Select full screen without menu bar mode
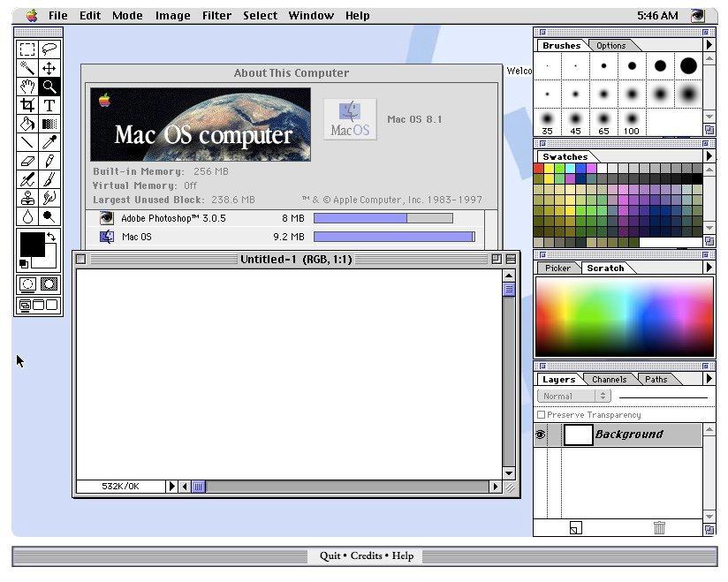The height and width of the screenshot is (582, 728). [x=52, y=305]
